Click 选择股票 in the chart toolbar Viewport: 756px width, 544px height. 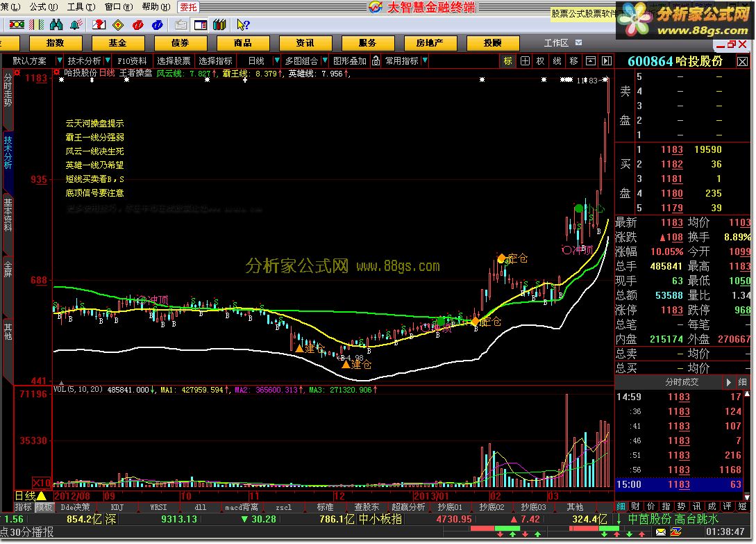174,61
